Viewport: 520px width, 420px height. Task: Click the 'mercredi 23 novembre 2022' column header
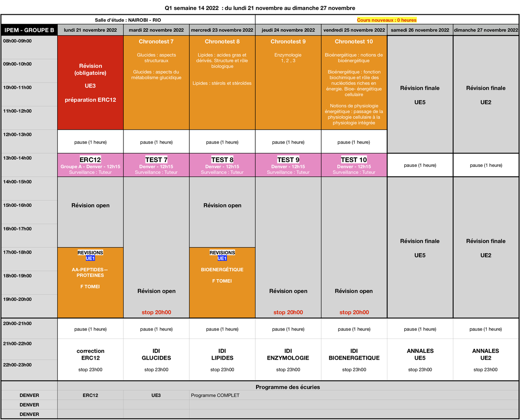point(222,30)
